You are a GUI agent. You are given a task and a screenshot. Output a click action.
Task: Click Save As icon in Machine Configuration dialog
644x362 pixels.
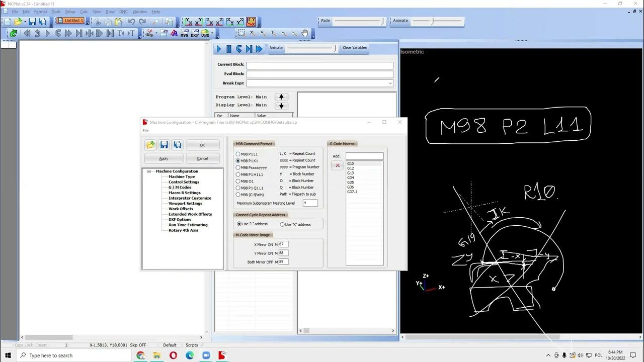(x=178, y=145)
